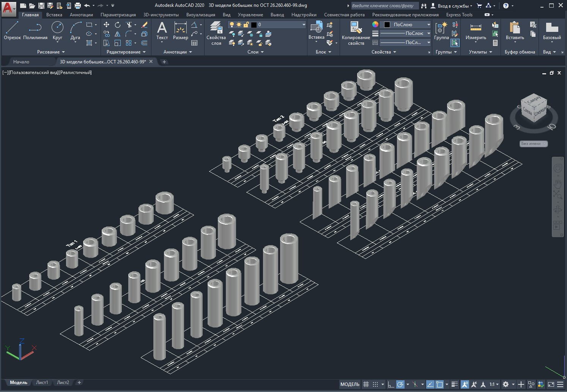Click the [Пользовательский вид] view label

(33, 72)
